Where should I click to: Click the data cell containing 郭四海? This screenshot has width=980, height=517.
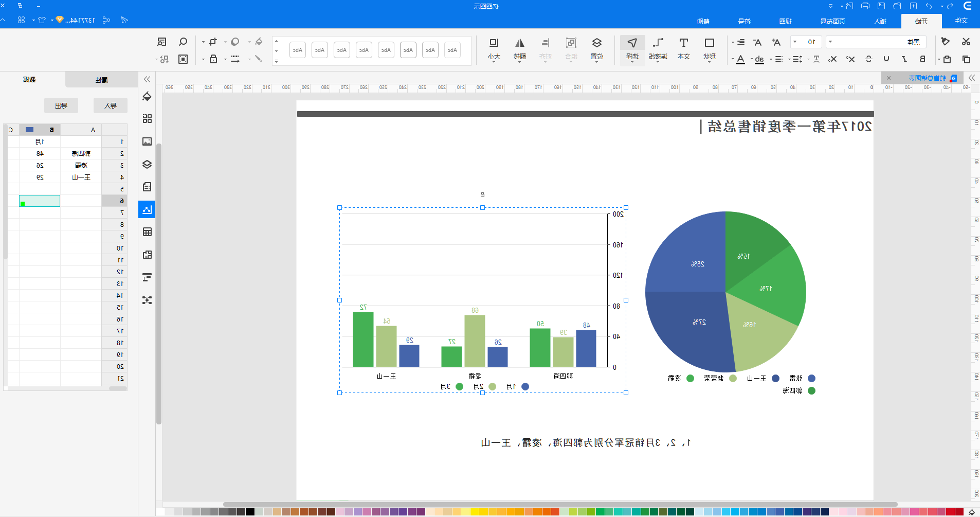pyautogui.click(x=81, y=153)
